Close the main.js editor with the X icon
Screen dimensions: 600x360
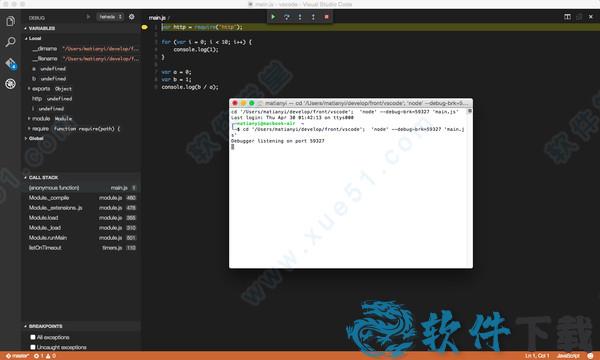tap(591, 17)
